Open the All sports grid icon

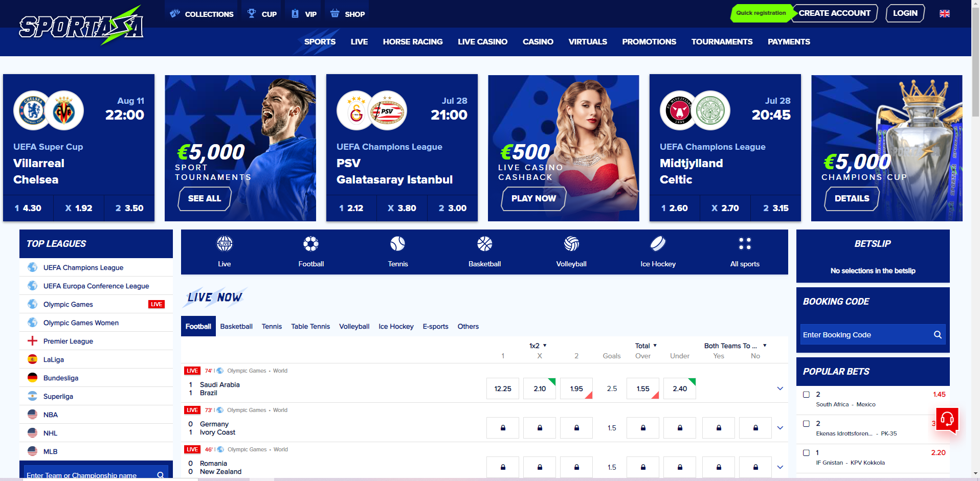coord(745,244)
